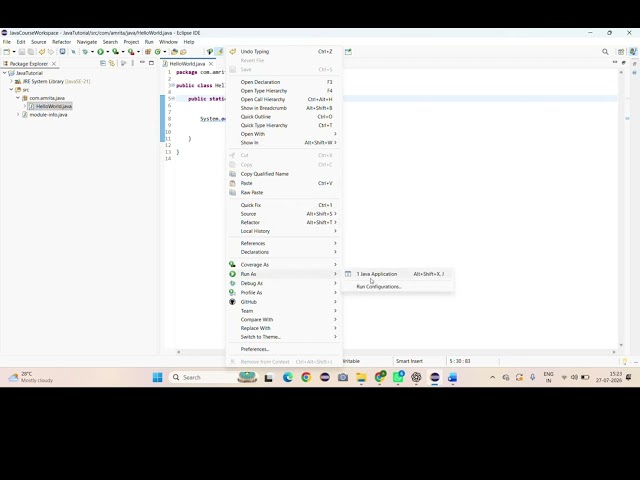Choose Copy Qualified Name menu entry

[x=284, y=174]
